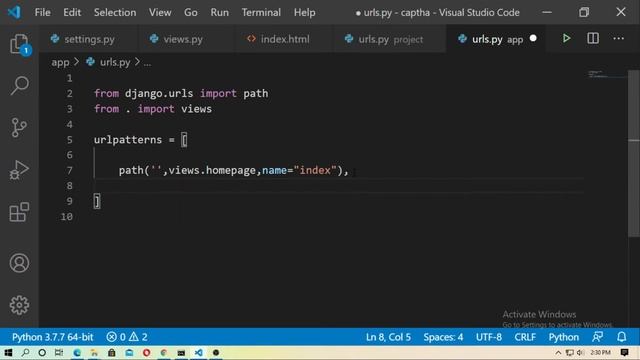Open the Accounts icon in activity bar
Screen dimensions: 640x360
(19, 263)
